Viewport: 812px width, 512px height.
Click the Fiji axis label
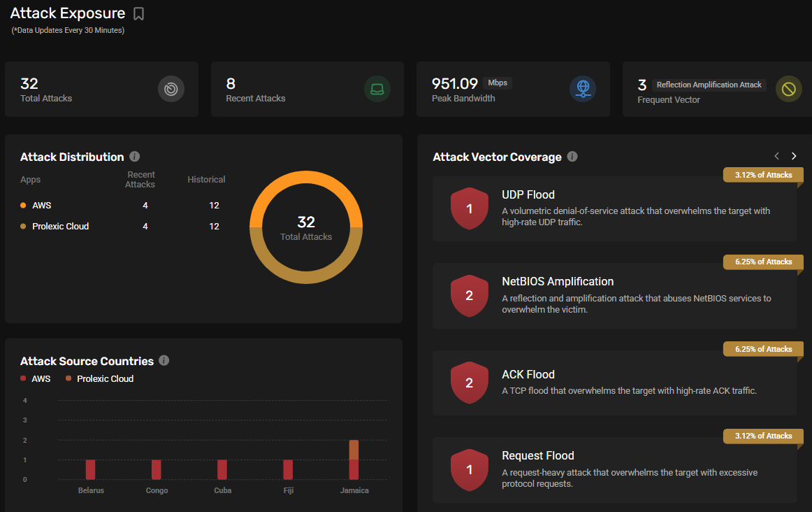[x=289, y=490]
